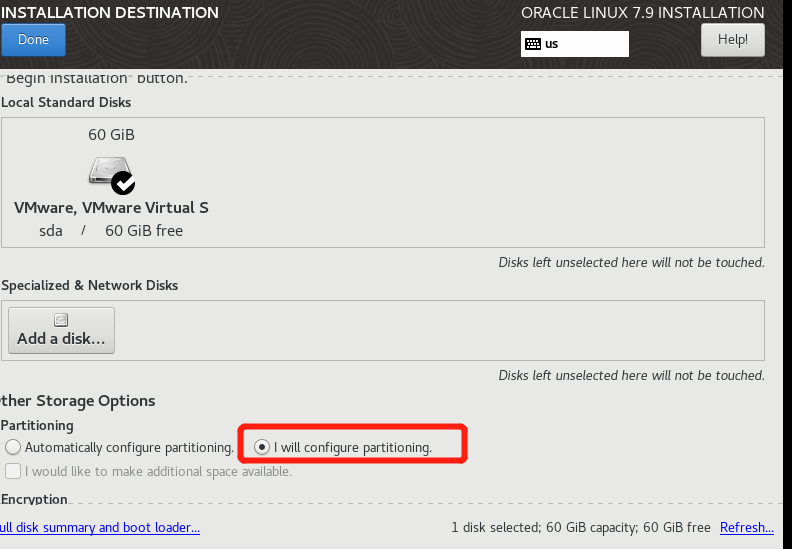Select Automatically configure partitioning
792x549 pixels.
pyautogui.click(x=13, y=447)
